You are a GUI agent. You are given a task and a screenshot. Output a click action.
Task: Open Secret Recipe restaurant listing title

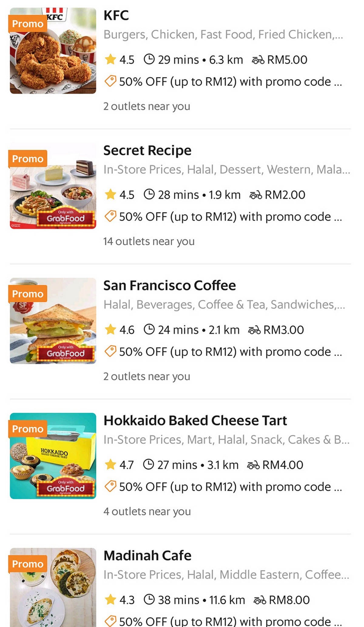(147, 150)
